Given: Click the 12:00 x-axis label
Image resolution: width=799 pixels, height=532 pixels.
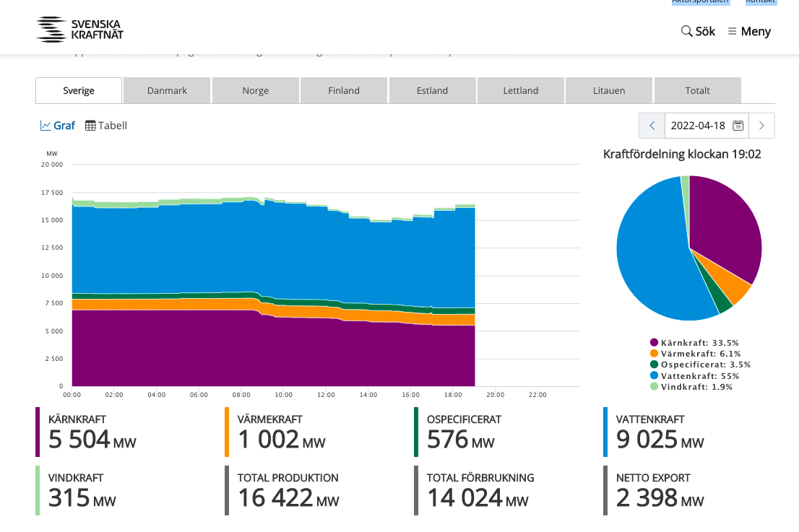Looking at the screenshot, I should [x=326, y=395].
